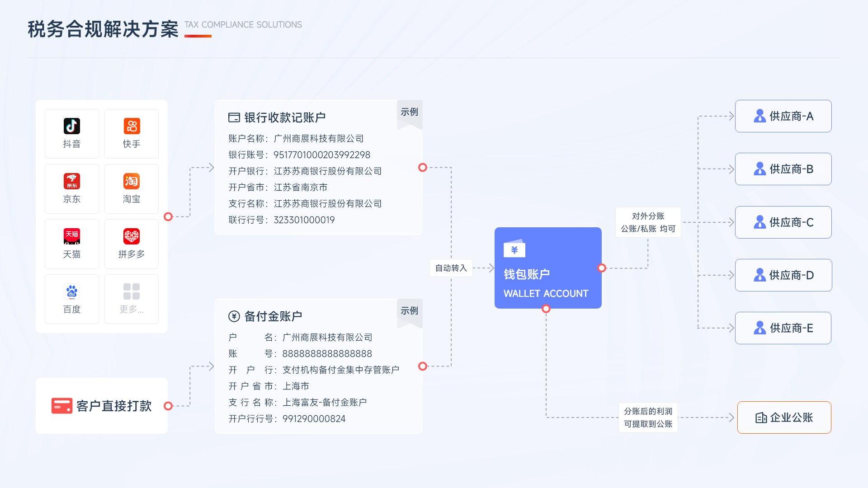
Task: Click the wallet icon in 钱包账户 card
Action: (514, 249)
